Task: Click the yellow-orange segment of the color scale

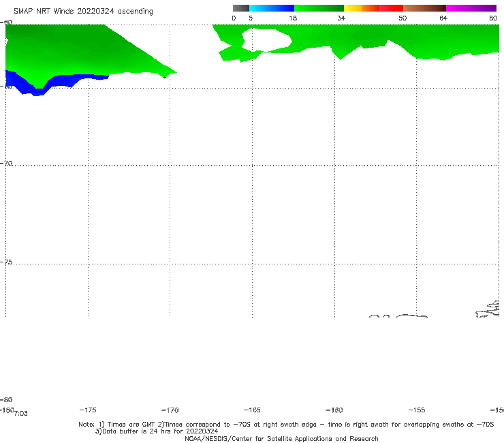Action: pos(362,8)
